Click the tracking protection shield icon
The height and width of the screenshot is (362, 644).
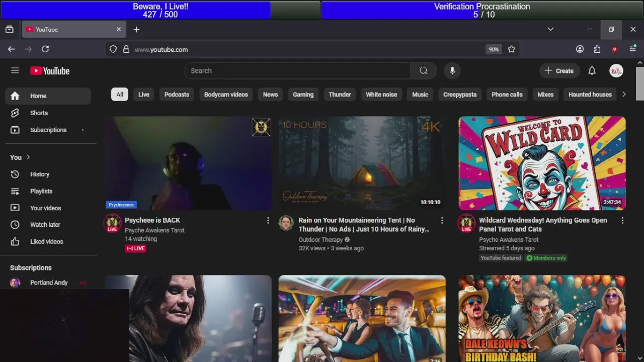click(x=113, y=49)
